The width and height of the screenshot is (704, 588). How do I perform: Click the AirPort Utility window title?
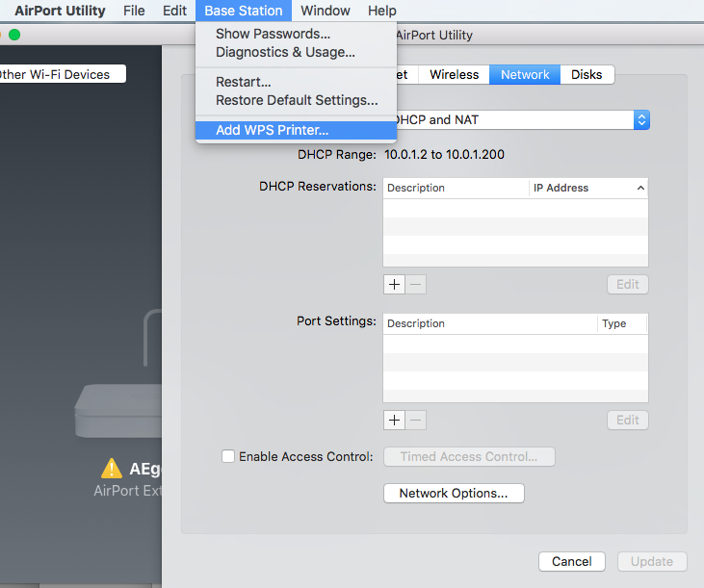[434, 35]
